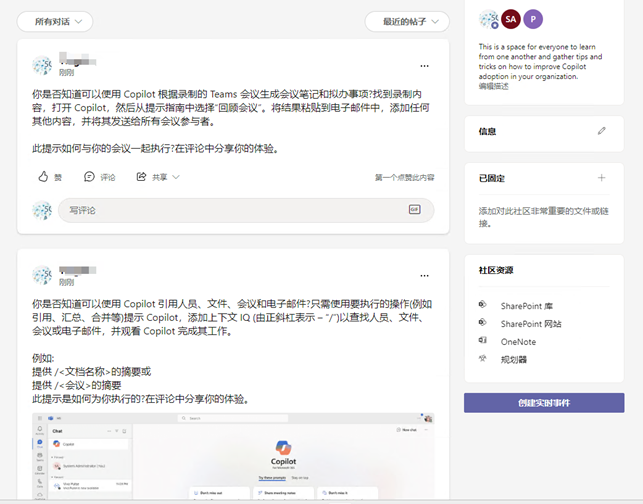Click the 社区资源 heading

coord(496,270)
